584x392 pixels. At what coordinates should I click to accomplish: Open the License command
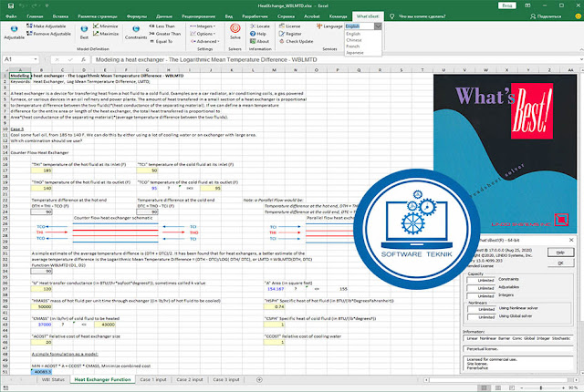point(290,26)
